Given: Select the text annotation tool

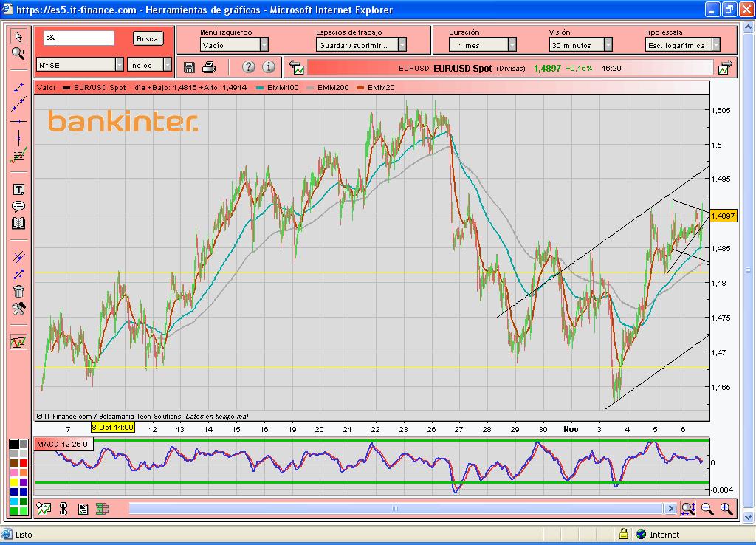Looking at the screenshot, I should pyautogui.click(x=18, y=190).
